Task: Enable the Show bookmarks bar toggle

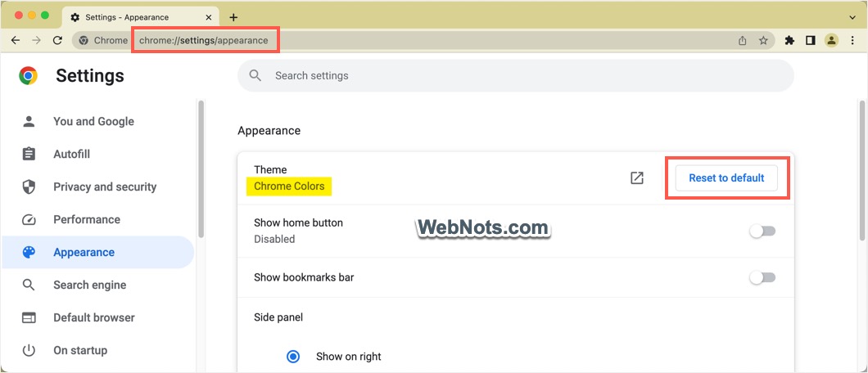Action: [763, 278]
